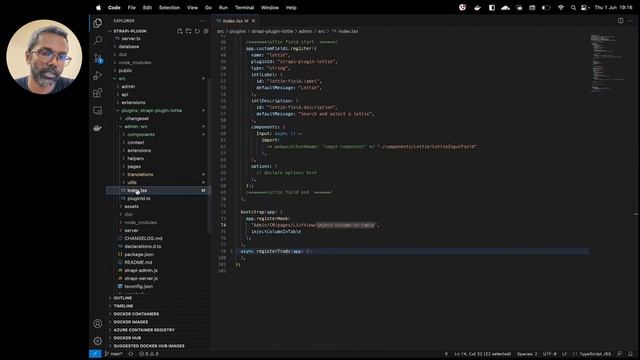
Task: Open notifications bell in status bar
Action: 630,354
